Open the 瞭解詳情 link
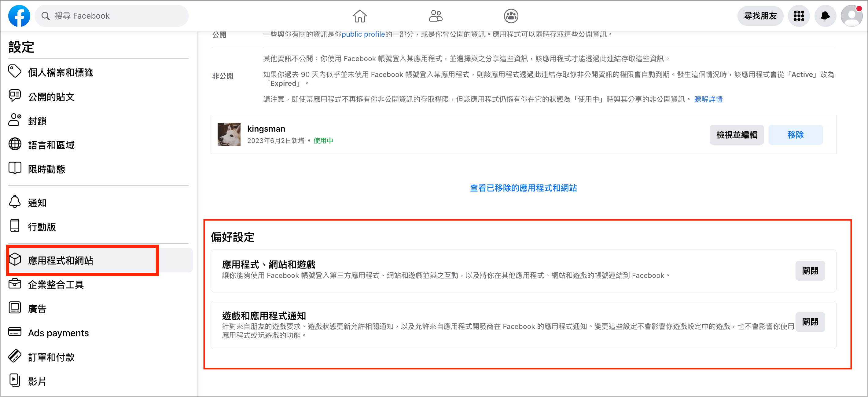Viewport: 868px width, 397px height. click(x=708, y=99)
